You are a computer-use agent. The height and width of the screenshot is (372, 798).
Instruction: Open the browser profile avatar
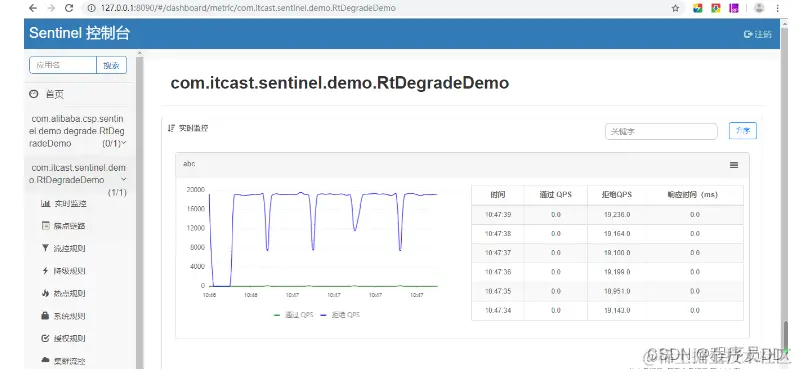pos(759,8)
